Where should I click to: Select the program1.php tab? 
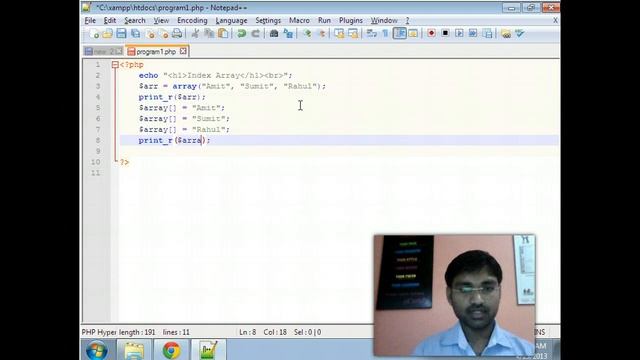(x=156, y=51)
